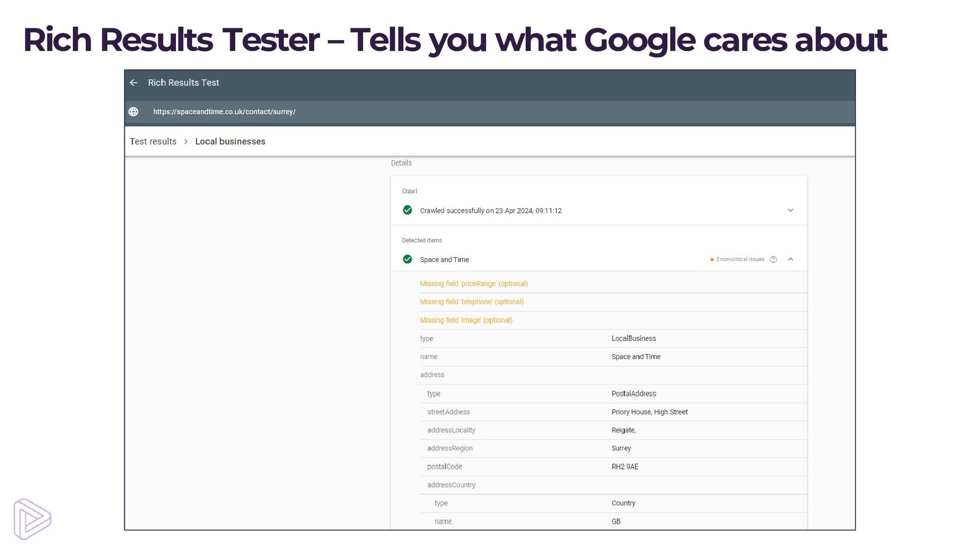The width and height of the screenshot is (980, 551).
Task: Select the Local businesses breadcrumb
Action: [x=230, y=141]
